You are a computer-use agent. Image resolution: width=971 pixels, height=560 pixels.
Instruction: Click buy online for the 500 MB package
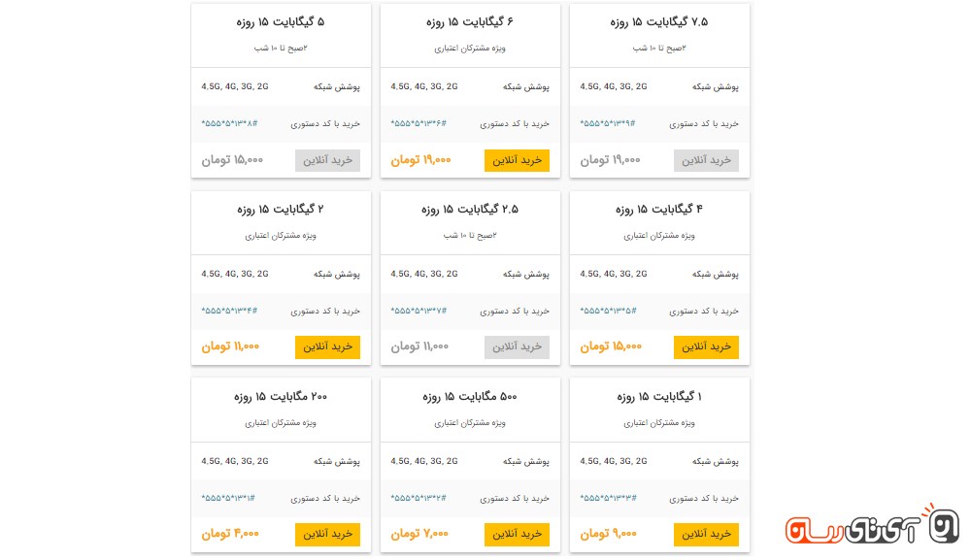click(x=517, y=534)
